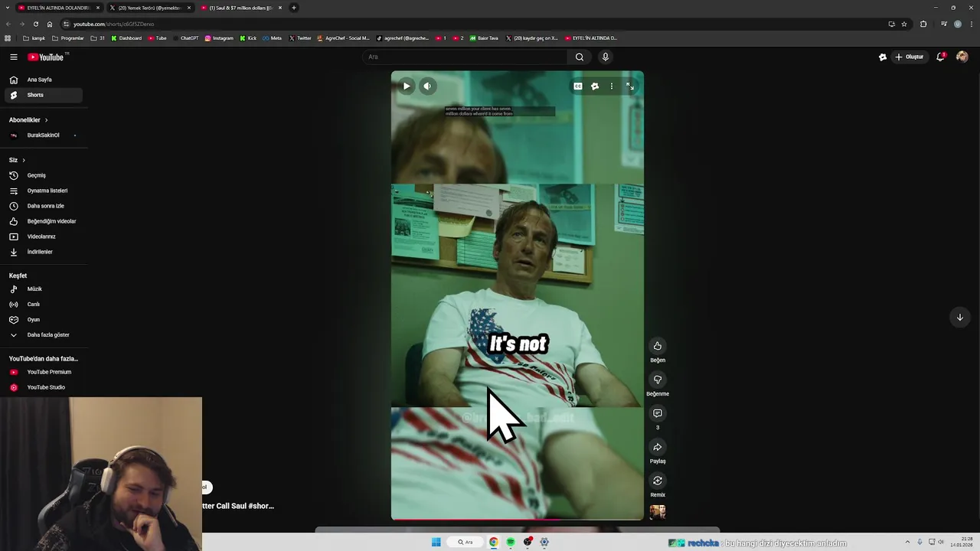The width and height of the screenshot is (980, 551).
Task: Open the sound source thumbnail below Remix
Action: point(658,512)
